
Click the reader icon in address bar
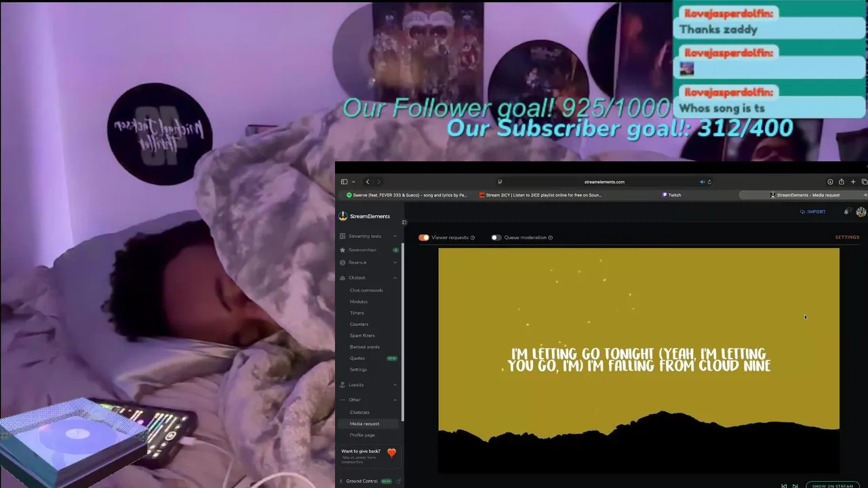(x=500, y=182)
